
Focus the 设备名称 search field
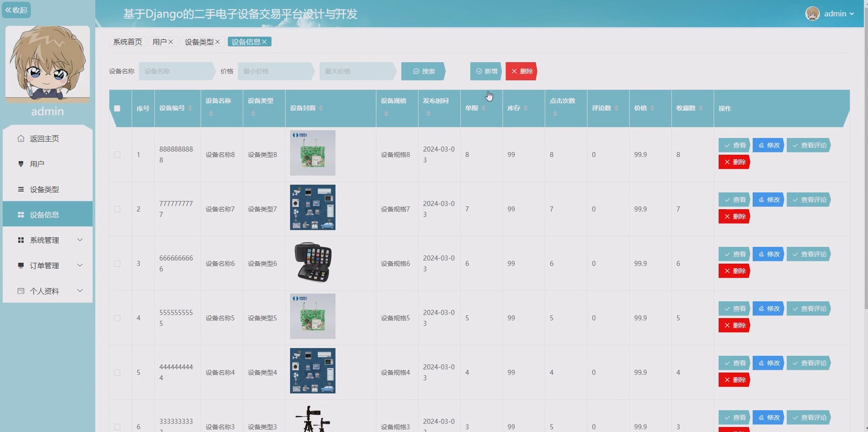tap(177, 71)
